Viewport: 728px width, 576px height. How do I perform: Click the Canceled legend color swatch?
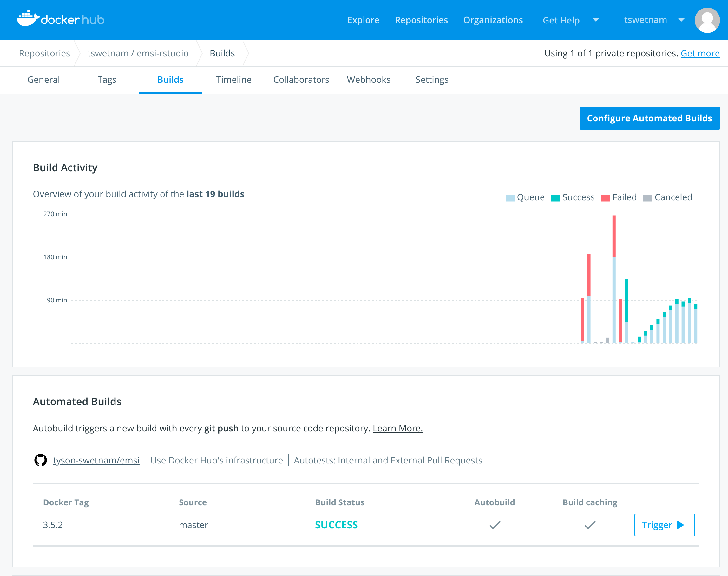[647, 198]
